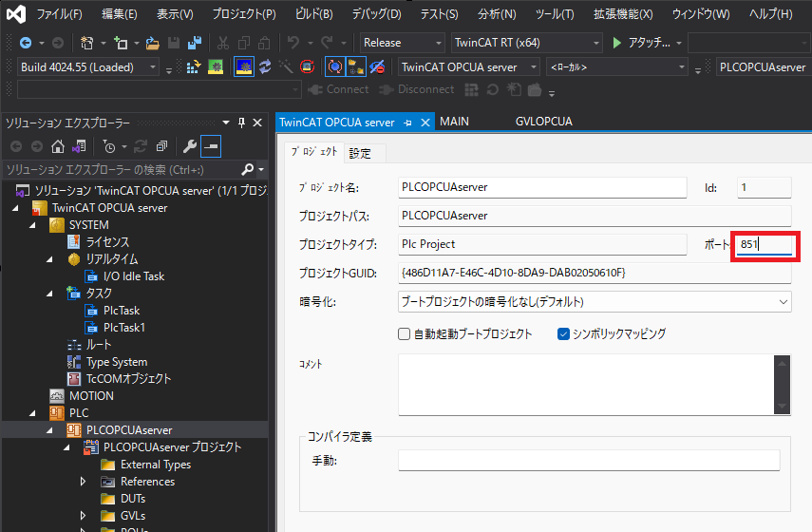
Task: Click the Solution Explorer search field
Action: (x=122, y=169)
